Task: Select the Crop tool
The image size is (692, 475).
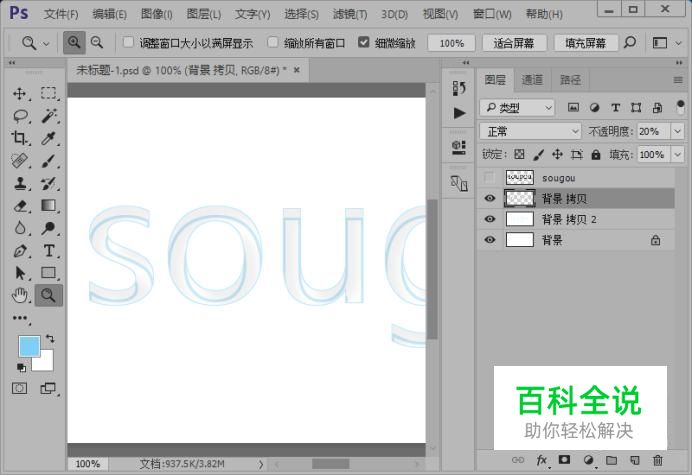Action: pyautogui.click(x=19, y=138)
